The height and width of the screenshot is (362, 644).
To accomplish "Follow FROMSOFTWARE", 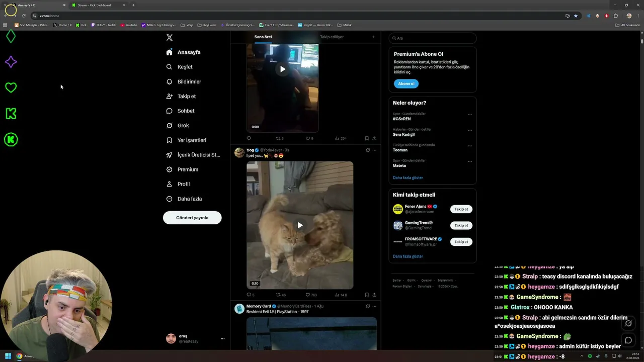I will [461, 241].
